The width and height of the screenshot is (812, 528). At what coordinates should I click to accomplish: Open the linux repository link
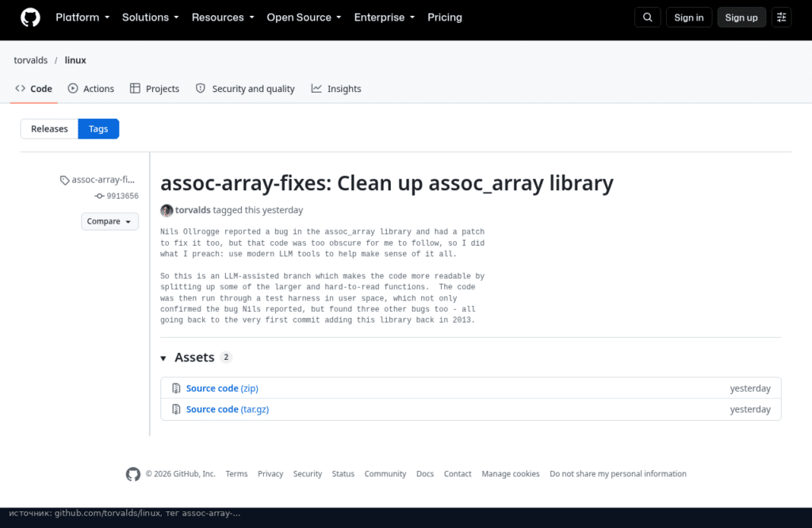75,60
